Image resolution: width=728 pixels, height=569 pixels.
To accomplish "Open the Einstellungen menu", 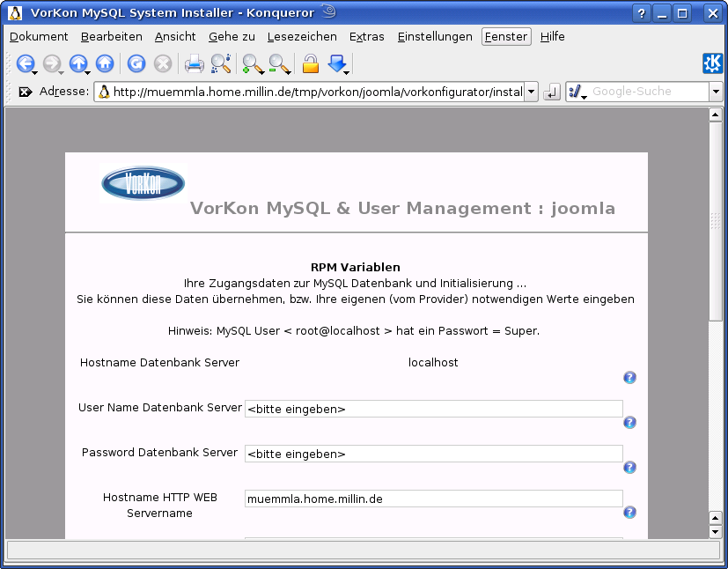I will click(435, 37).
